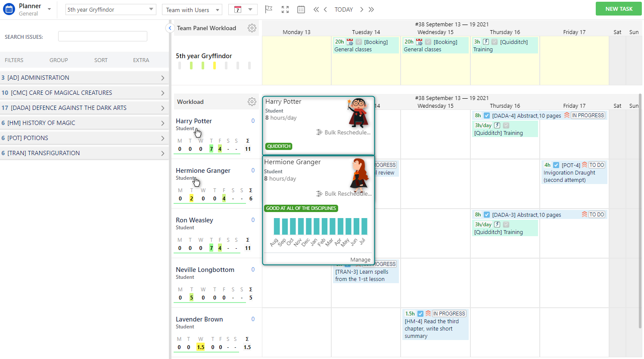Expand [DADA] DEFENCE AGAINST THE DARK ARTS group

point(84,108)
